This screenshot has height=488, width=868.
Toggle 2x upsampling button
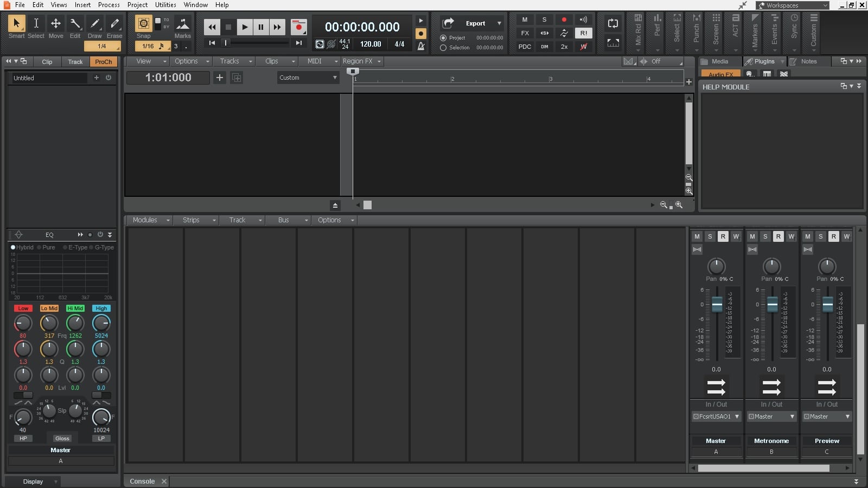[x=564, y=47]
